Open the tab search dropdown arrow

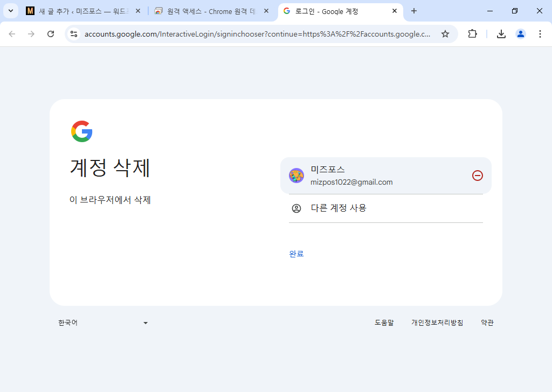click(x=11, y=11)
